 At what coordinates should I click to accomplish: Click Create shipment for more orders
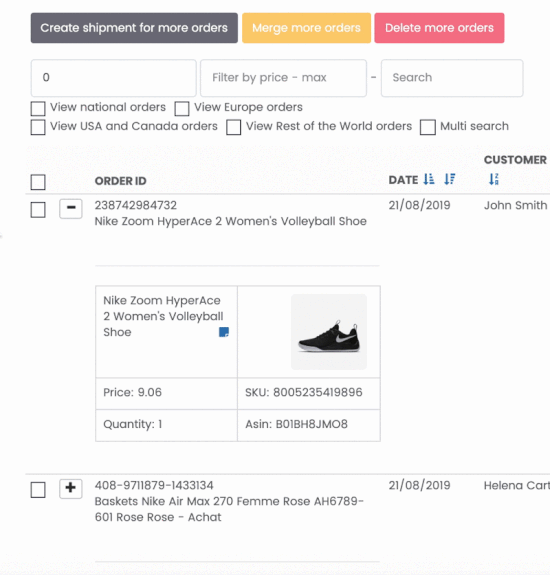coord(134,28)
